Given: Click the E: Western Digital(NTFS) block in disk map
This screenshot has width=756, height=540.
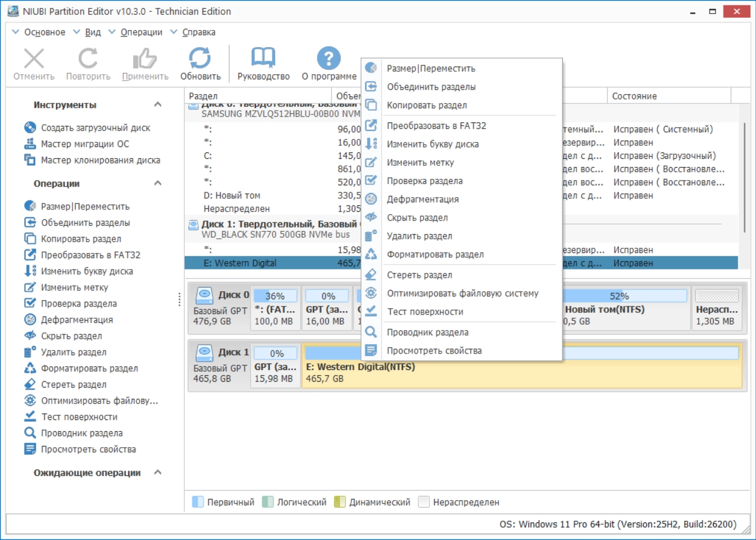Looking at the screenshot, I should tap(522, 366).
